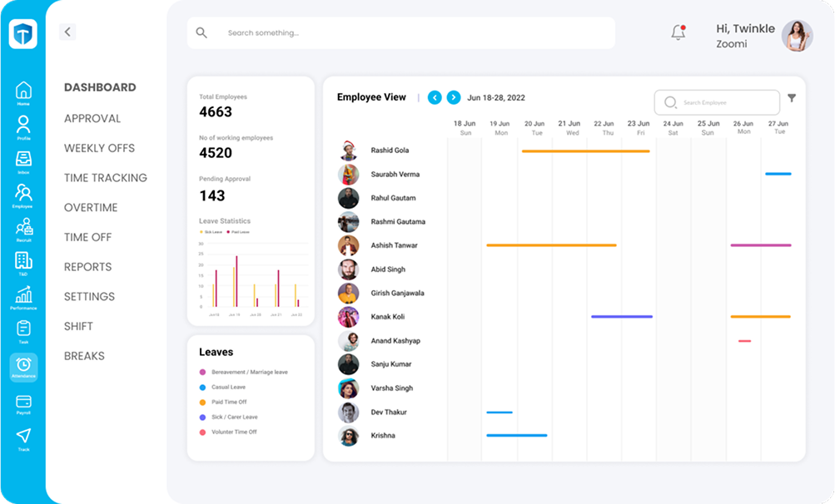Open the Home icon in sidebar

23,91
